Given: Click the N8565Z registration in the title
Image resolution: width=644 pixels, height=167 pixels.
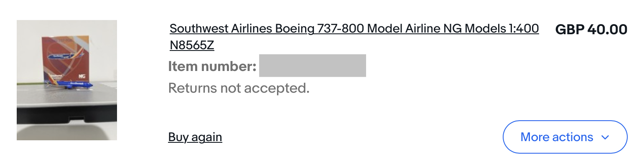Looking at the screenshot, I should 192,45.
